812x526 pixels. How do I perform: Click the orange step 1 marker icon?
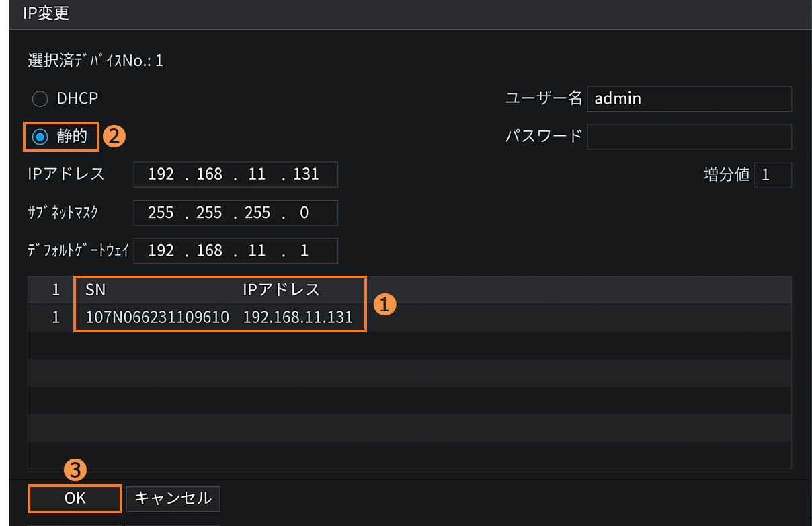(383, 304)
